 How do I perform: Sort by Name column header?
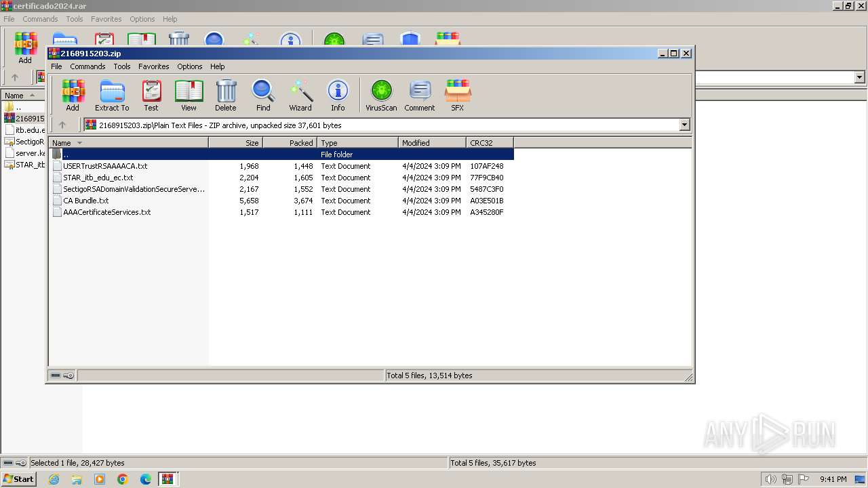(x=128, y=143)
